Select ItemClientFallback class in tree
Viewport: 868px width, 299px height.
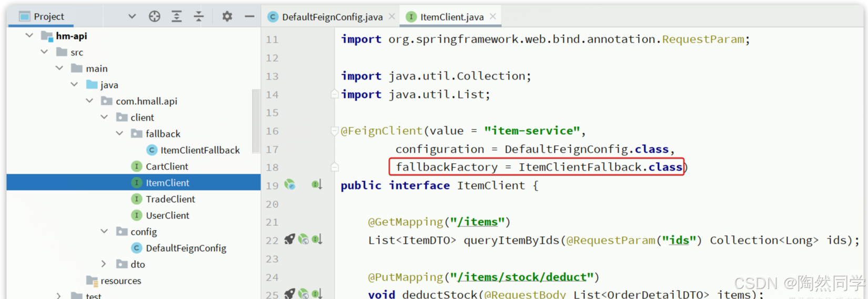(x=200, y=150)
